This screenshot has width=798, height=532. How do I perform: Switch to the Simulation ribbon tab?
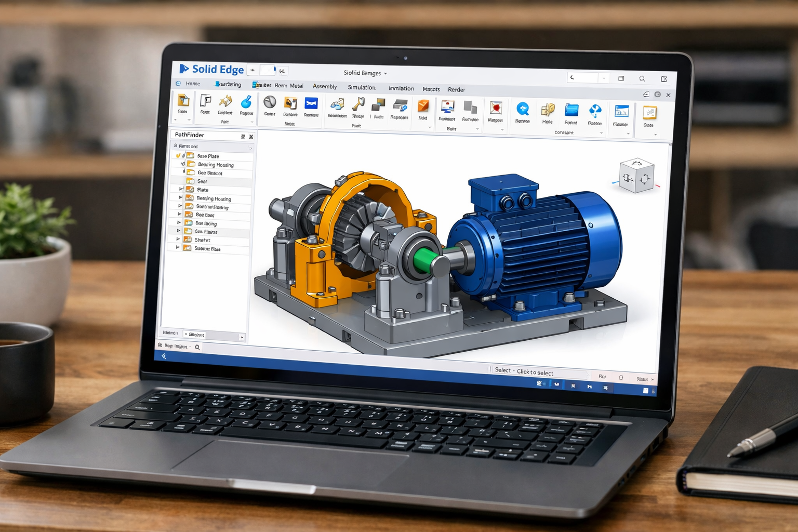point(362,87)
